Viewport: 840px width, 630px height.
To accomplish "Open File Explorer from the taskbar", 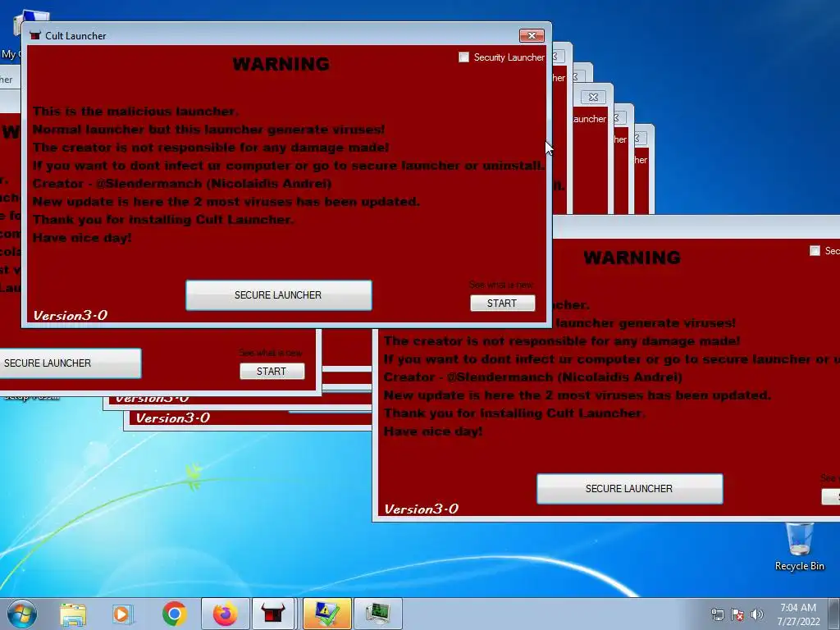I will (73, 614).
